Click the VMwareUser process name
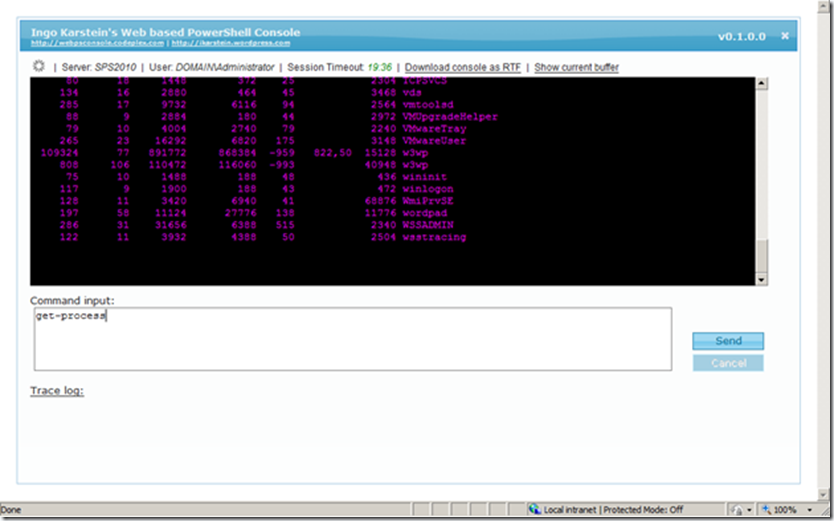This screenshot has height=521, width=834. pos(434,141)
